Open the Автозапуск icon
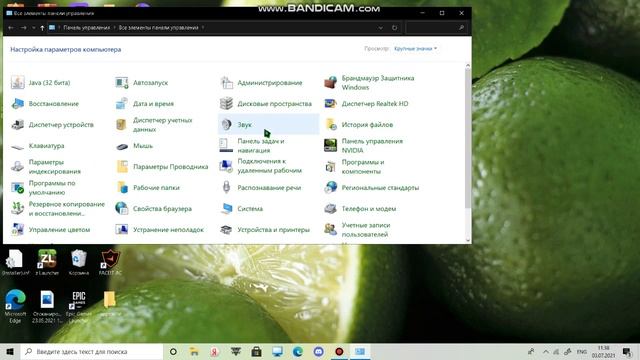The image size is (640, 360). (122, 82)
